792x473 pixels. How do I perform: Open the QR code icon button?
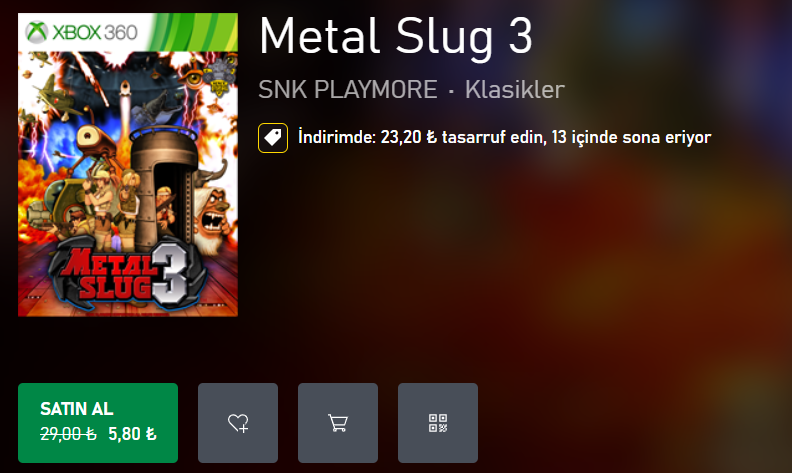[438, 423]
